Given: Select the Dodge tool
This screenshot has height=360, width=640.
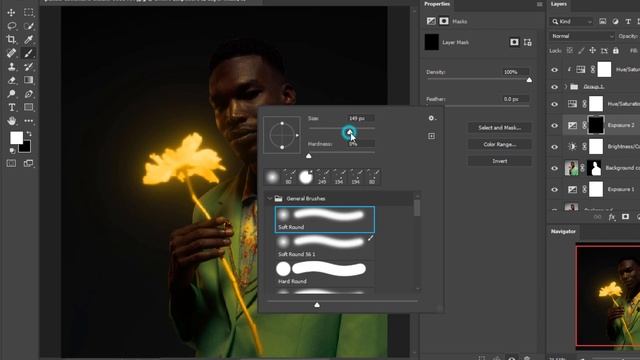Looking at the screenshot, I should tap(11, 94).
